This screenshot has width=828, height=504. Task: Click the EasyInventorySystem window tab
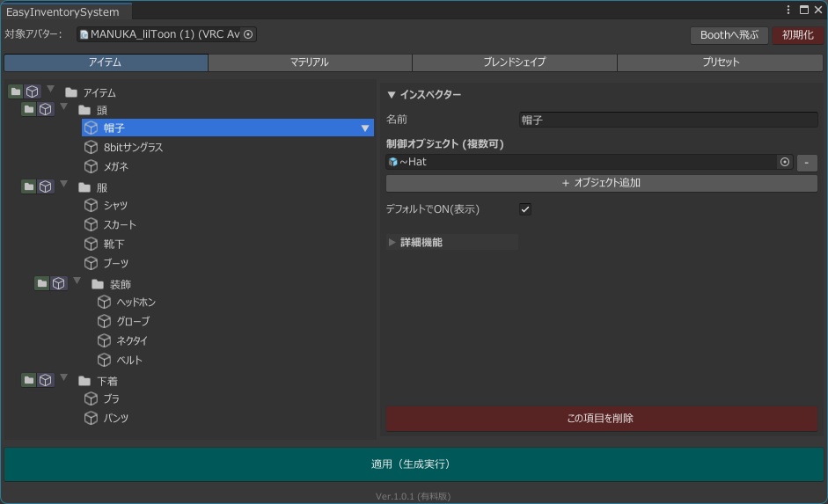66,11
